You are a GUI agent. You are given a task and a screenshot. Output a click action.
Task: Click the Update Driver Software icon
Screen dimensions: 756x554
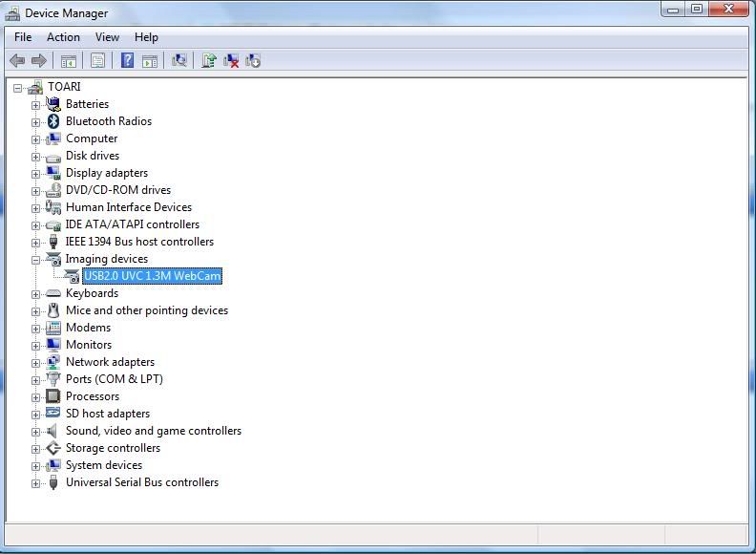pyautogui.click(x=209, y=61)
